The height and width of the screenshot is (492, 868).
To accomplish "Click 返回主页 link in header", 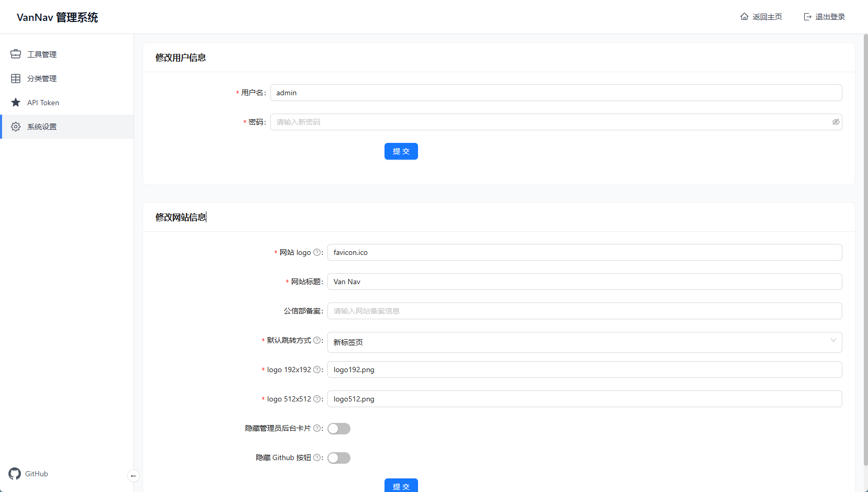I will [x=761, y=17].
